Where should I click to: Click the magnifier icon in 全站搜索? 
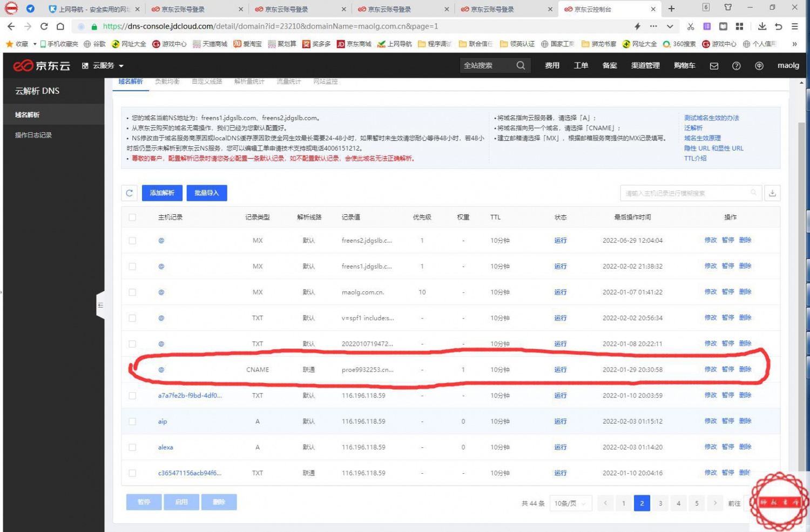pos(521,65)
